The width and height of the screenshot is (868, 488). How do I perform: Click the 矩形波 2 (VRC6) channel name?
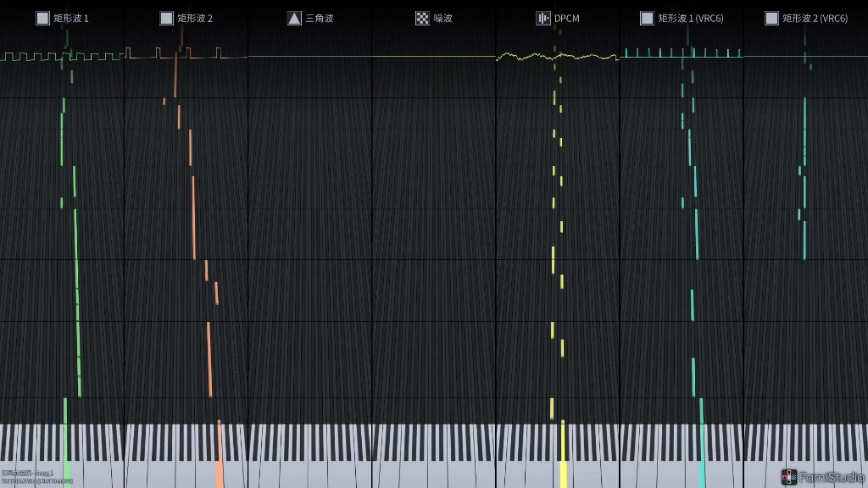point(815,18)
